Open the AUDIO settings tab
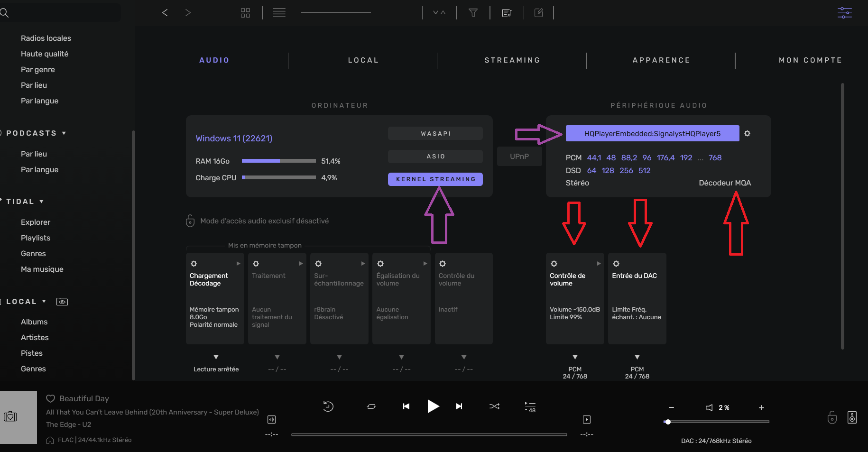868x452 pixels. [x=214, y=60]
